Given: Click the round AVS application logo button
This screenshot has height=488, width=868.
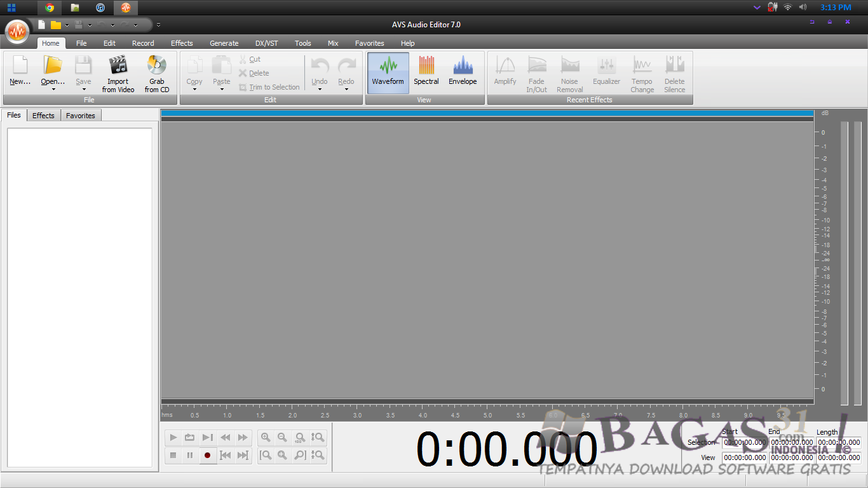Looking at the screenshot, I should (x=17, y=32).
